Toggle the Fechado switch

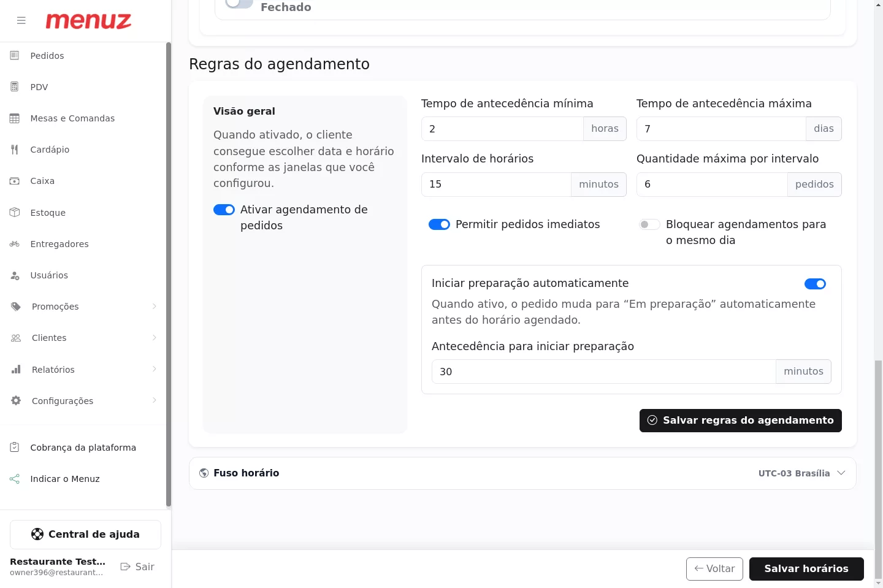(x=239, y=3)
